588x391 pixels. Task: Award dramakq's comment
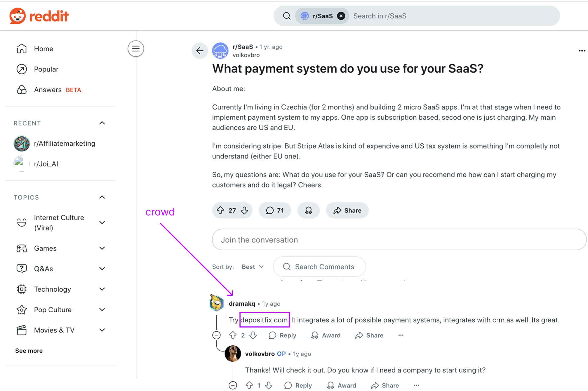tap(326, 335)
